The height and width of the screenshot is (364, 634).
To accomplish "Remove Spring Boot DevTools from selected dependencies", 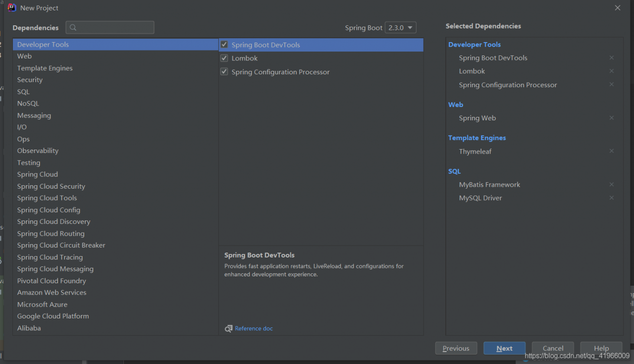I will click(612, 58).
